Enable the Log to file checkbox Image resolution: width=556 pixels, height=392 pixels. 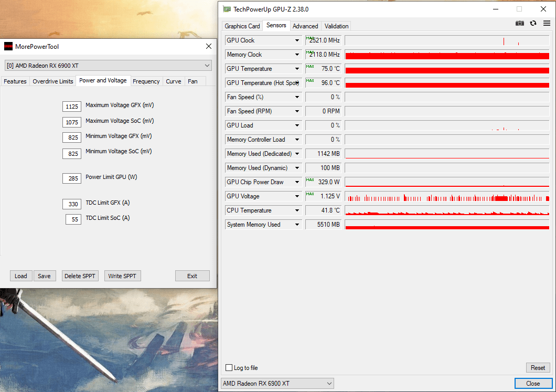[229, 367]
